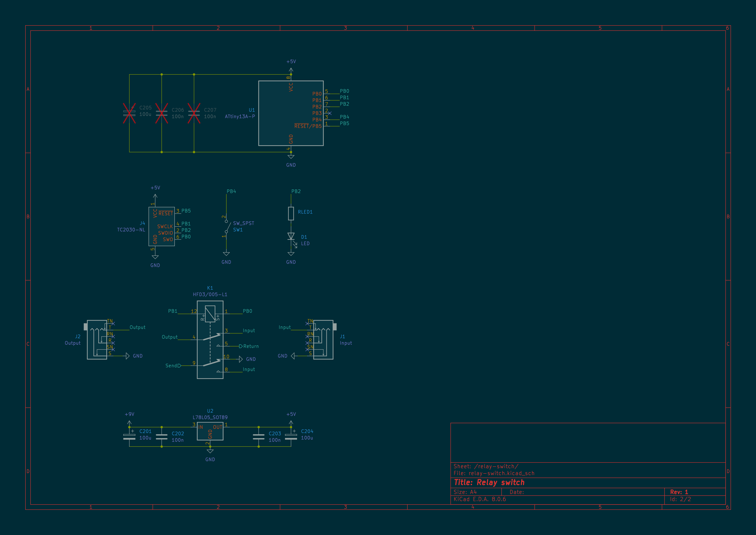Select the Return hierarchical label at relay

click(250, 346)
